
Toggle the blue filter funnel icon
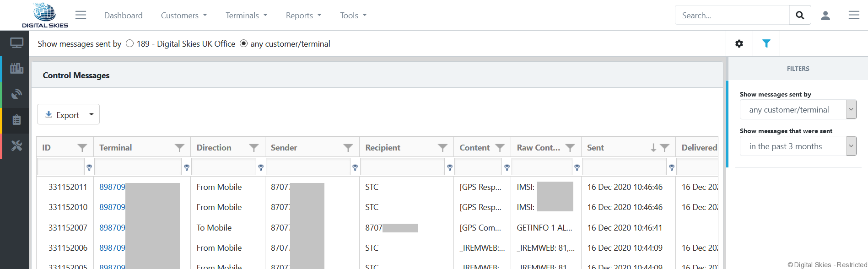[x=766, y=43]
